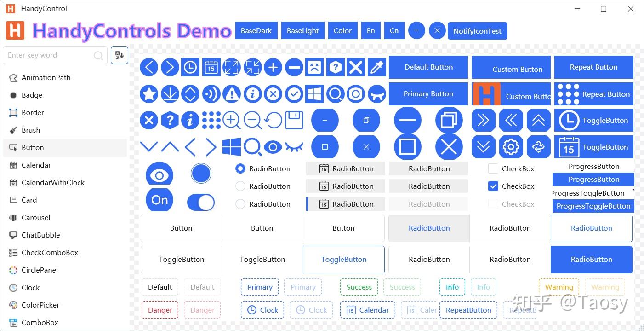
Task: Click the up-down arrows circle icon
Action: click(190, 94)
